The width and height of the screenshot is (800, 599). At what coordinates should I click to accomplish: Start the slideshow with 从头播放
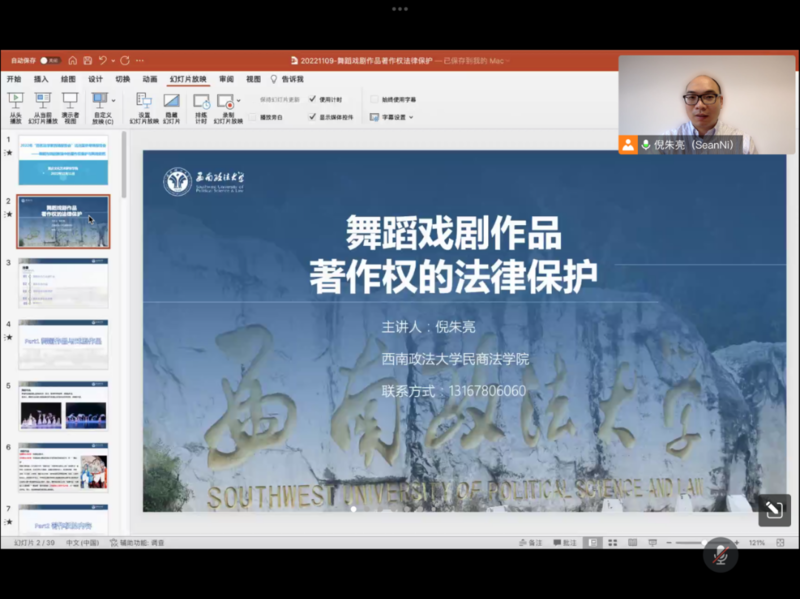pyautogui.click(x=16, y=107)
